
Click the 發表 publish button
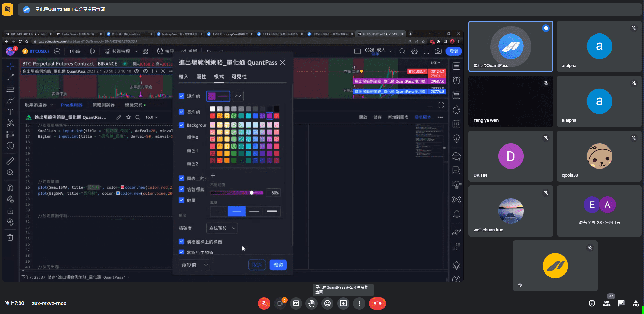coord(454,51)
